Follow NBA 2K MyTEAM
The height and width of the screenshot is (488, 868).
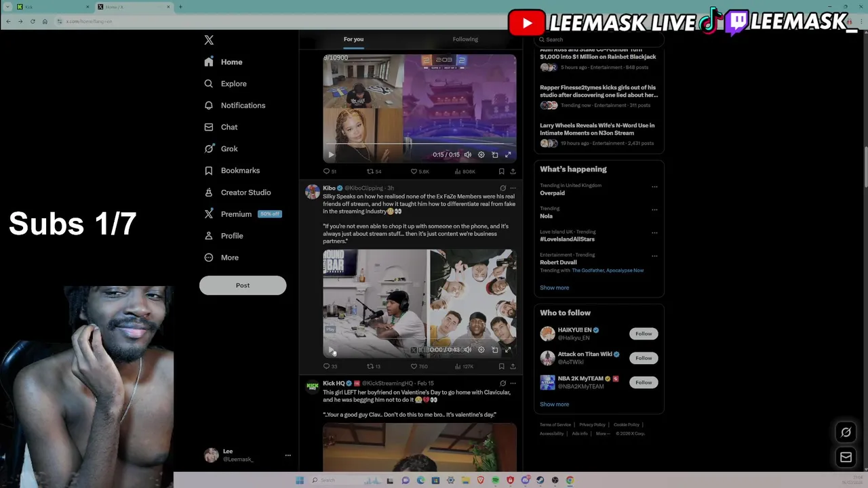(x=644, y=382)
